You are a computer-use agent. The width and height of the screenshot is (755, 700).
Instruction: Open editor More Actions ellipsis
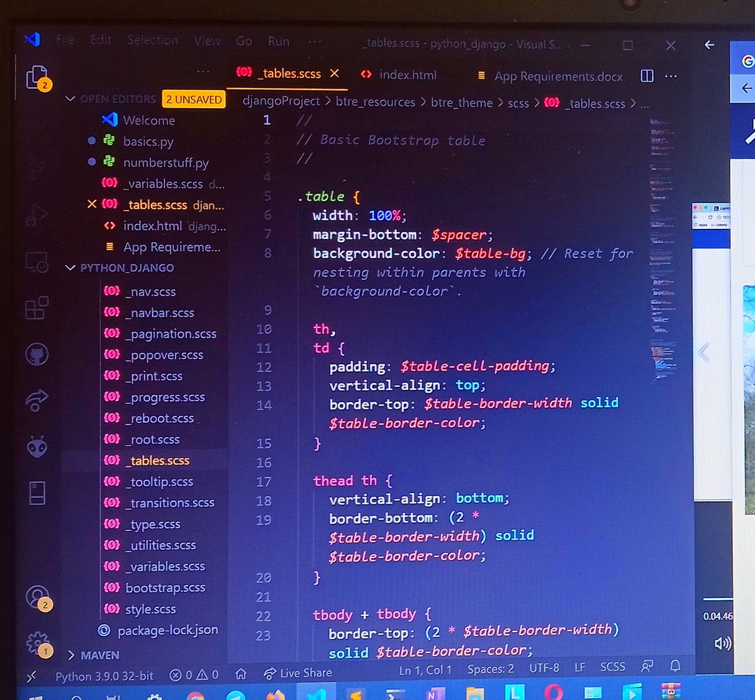tap(671, 76)
